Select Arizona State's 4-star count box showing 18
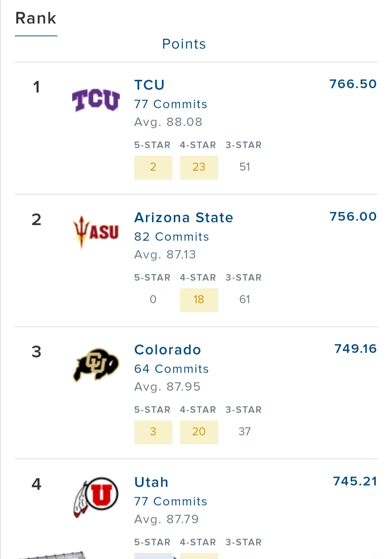The image size is (392, 559). click(x=199, y=300)
